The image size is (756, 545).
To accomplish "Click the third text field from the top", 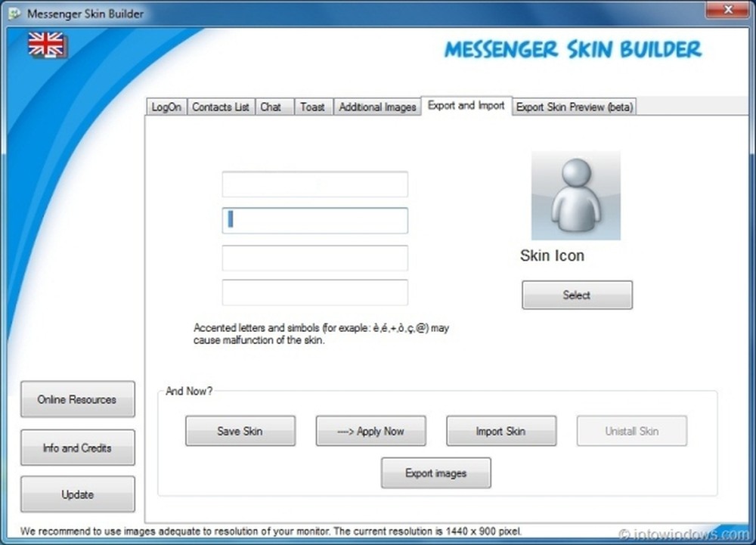I will (x=314, y=258).
